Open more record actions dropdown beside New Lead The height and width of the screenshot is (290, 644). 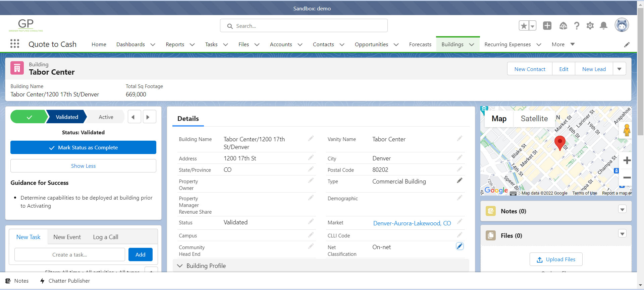tap(619, 69)
